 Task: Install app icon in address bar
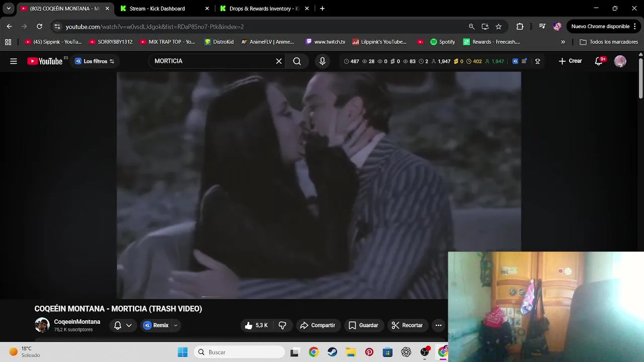point(485,27)
